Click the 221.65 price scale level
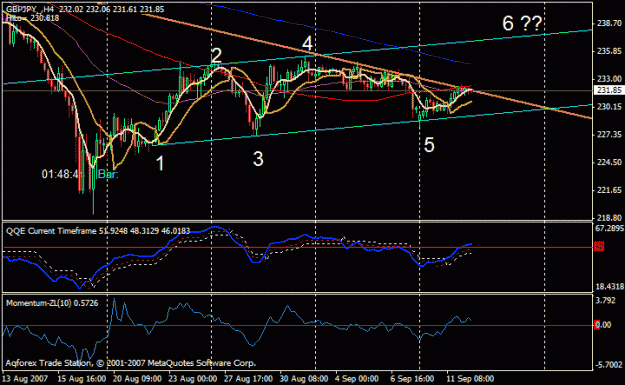Screen dimensions: 625x385 click(x=609, y=190)
